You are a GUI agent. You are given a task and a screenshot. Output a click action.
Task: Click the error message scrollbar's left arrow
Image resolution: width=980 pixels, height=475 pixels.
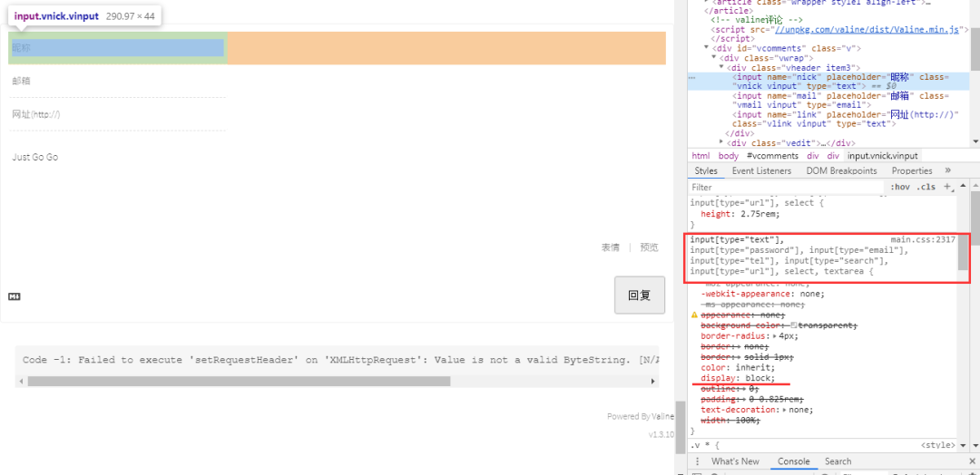tap(20, 382)
